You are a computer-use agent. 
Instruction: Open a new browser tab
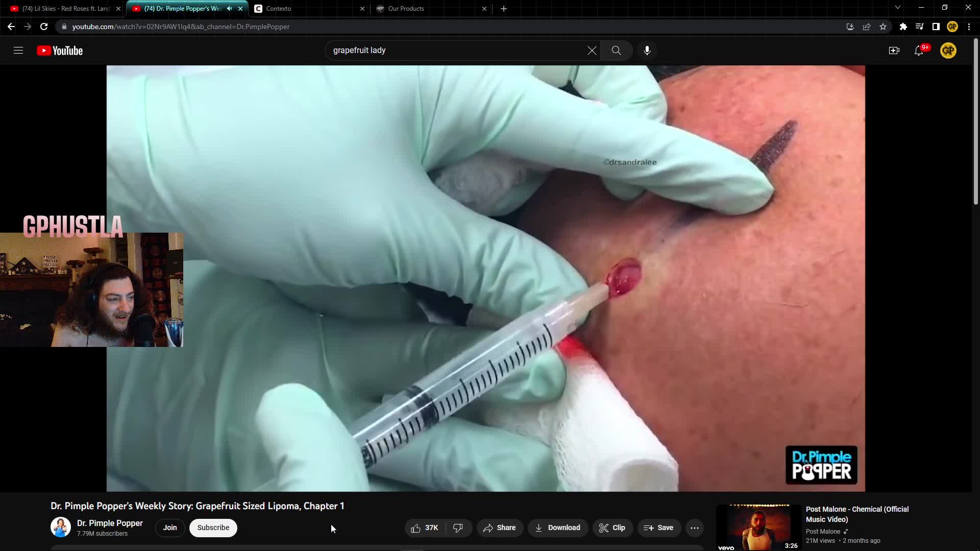click(504, 9)
